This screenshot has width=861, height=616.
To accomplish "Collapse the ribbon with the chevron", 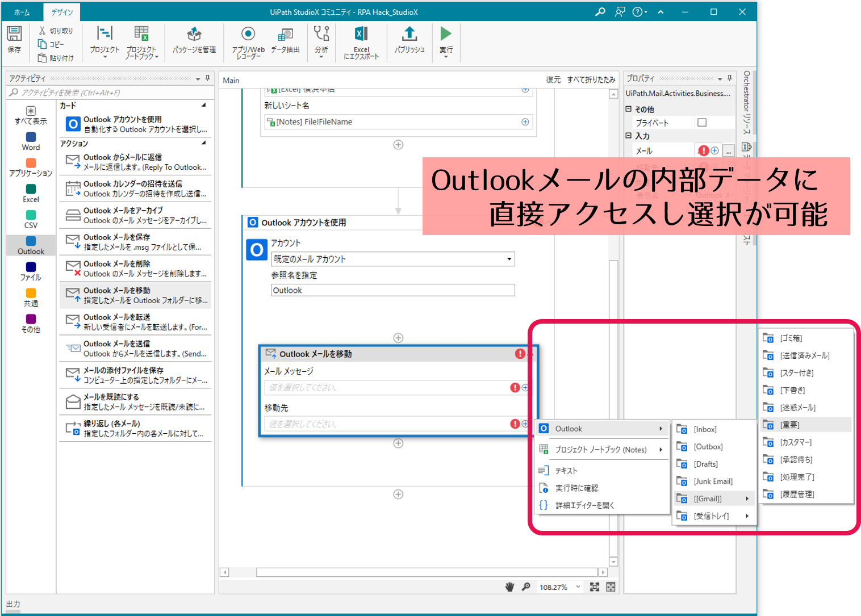I will (x=661, y=12).
